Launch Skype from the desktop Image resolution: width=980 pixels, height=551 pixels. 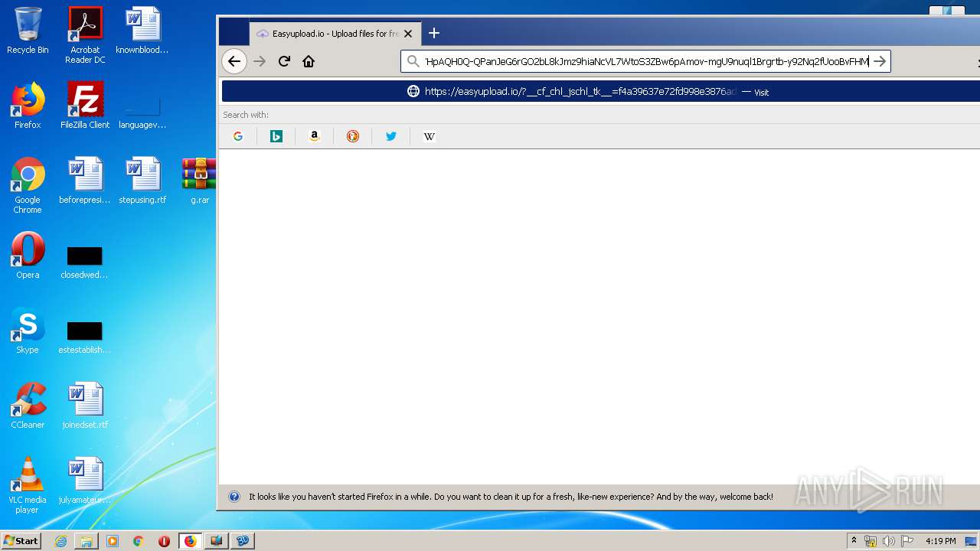28,331
